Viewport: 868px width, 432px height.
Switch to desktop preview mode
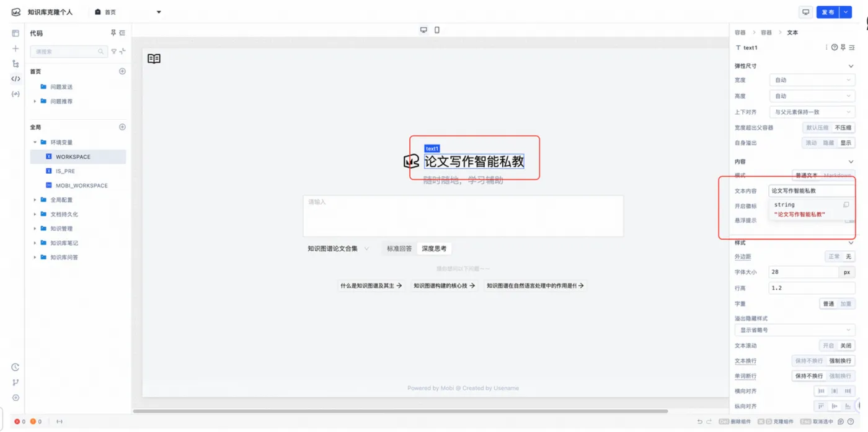coord(423,30)
